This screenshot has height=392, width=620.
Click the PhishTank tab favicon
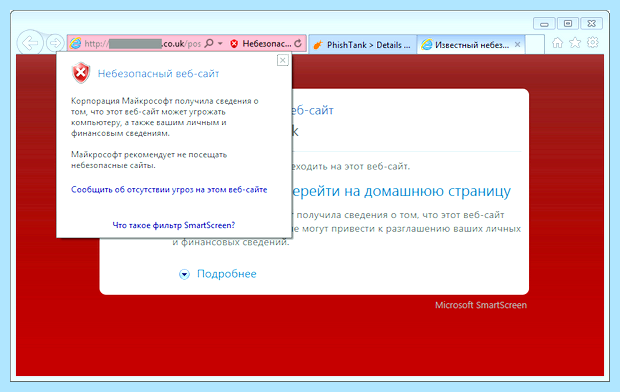pyautogui.click(x=318, y=45)
